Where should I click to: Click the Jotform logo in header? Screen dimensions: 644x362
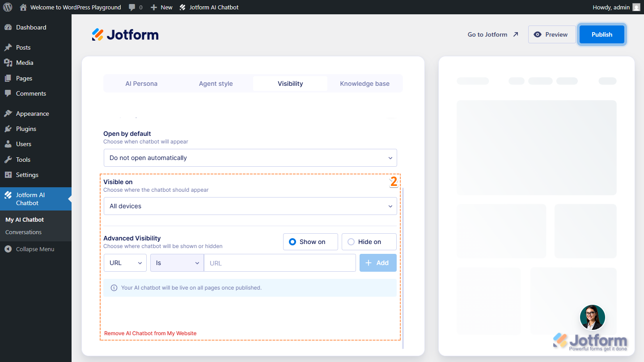[125, 34]
